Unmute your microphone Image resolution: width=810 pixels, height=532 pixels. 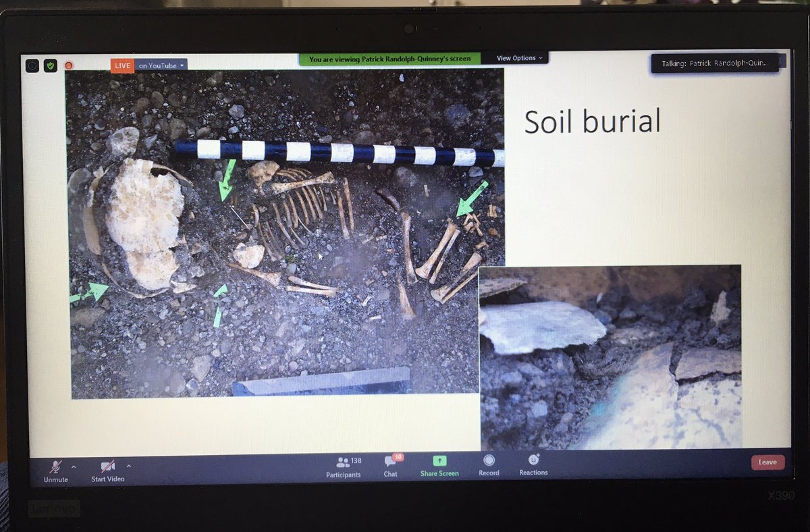[54, 466]
